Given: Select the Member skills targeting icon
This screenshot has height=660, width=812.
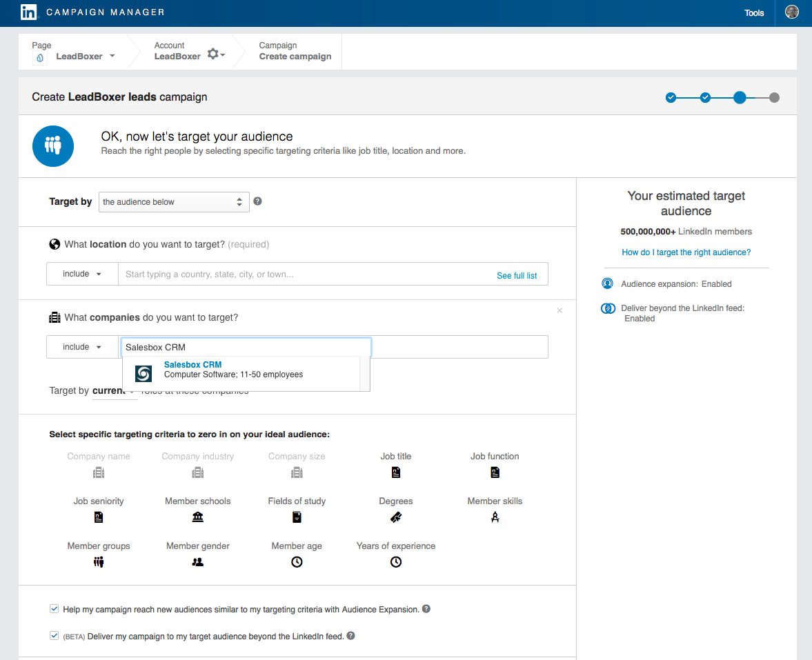Looking at the screenshot, I should click(495, 517).
